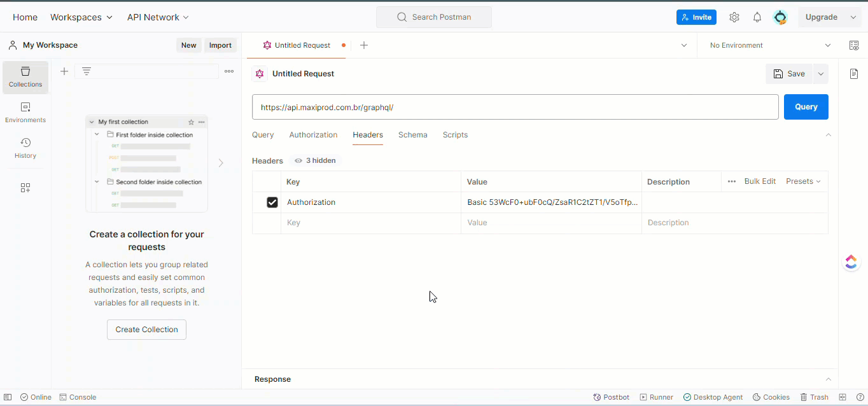Show the 3 hidden headers
The image size is (868, 406).
click(315, 160)
